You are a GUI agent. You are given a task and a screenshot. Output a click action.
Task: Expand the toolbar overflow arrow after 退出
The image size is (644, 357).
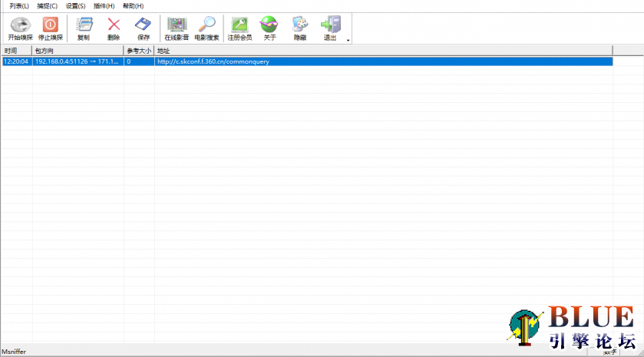[348, 39]
